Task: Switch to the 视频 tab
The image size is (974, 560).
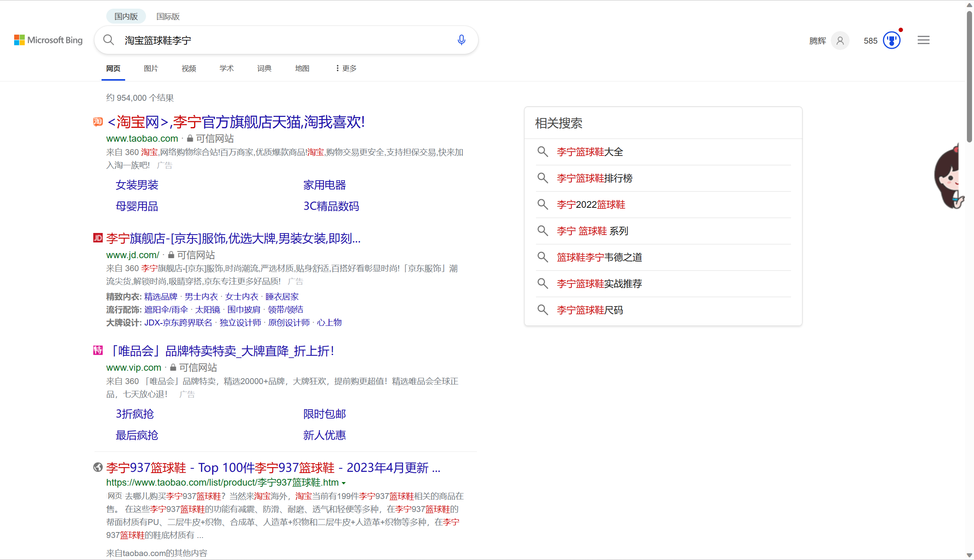Action: pos(189,68)
